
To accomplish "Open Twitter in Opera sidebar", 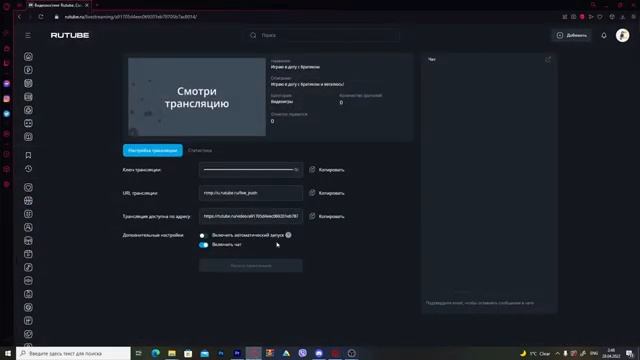I will point(7,114).
